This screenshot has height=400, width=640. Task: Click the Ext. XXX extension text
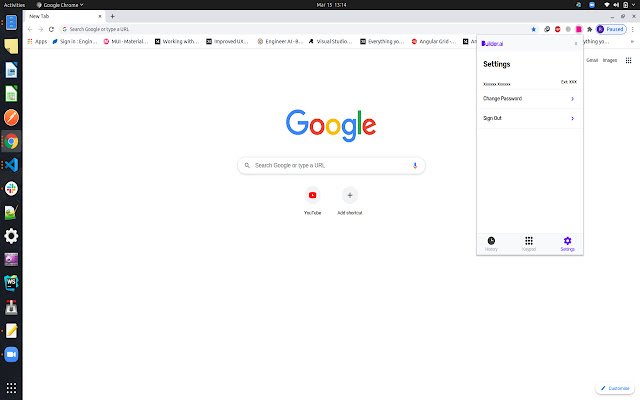pos(569,82)
